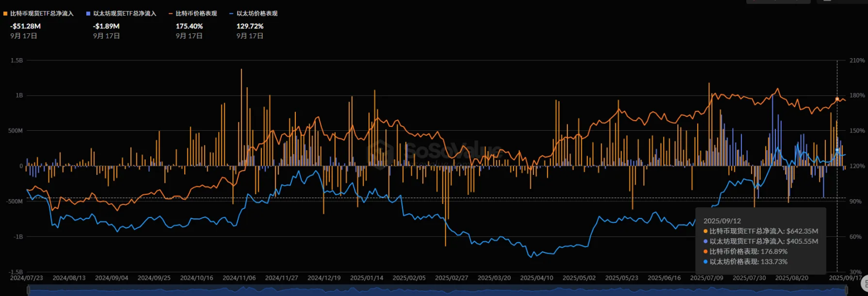This screenshot has width=868, height=296.
Task: Click the middle of the bottom range navigator
Action: (x=438, y=291)
